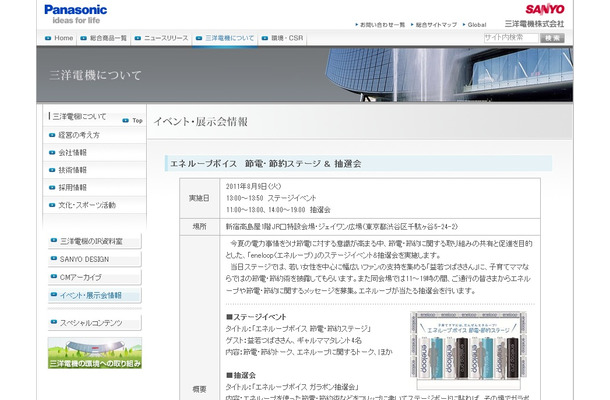This screenshot has height=400, width=610.
Task: Click the bullet icon beside 技術情報
Action: point(52,170)
